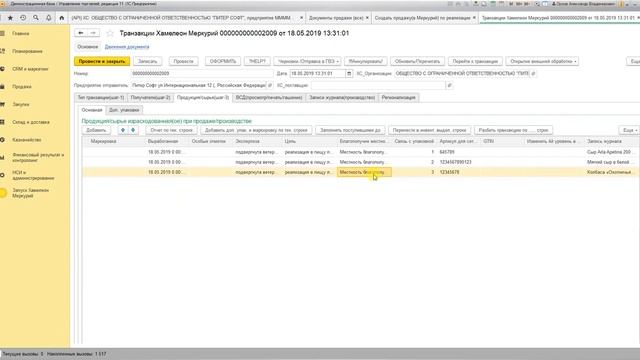Open the history clock icon
This screenshot has width=640, height=360.
[x=23, y=18]
